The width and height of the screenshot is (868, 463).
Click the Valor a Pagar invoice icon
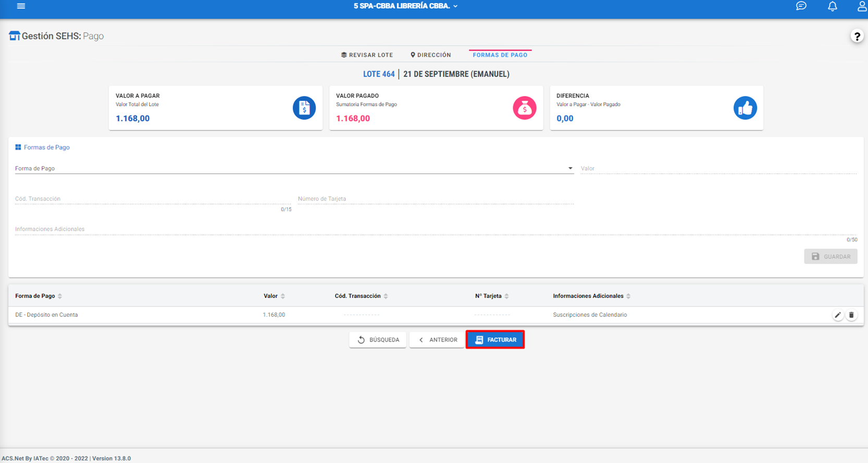tap(304, 108)
